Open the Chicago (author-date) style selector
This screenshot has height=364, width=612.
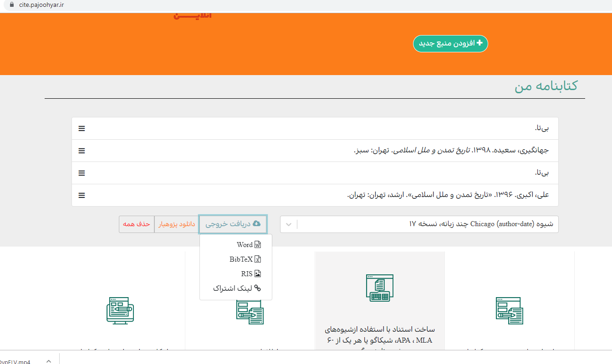coord(427,224)
